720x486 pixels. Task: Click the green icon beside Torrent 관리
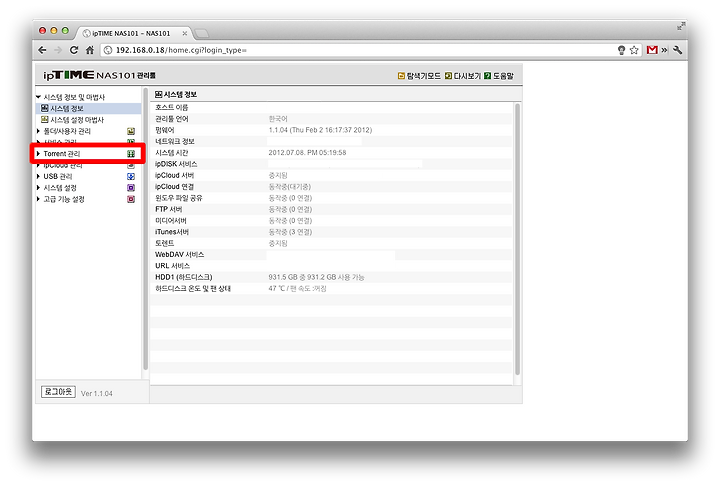click(131, 154)
